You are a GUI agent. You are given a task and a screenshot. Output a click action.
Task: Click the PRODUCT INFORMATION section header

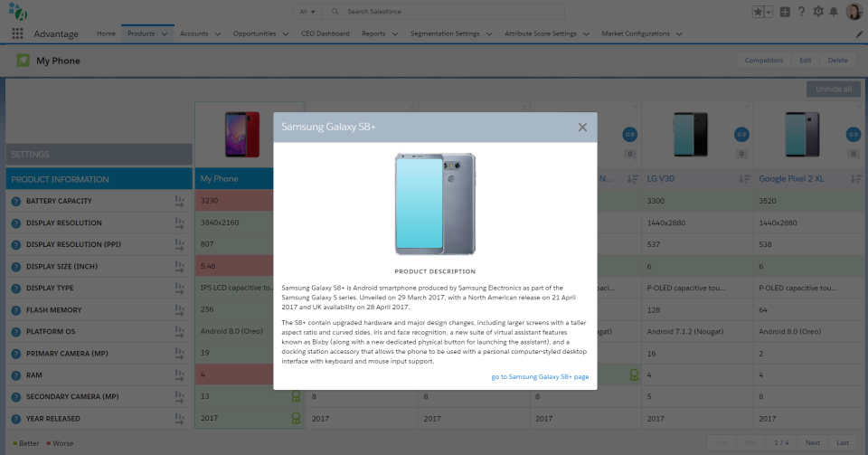(99, 179)
